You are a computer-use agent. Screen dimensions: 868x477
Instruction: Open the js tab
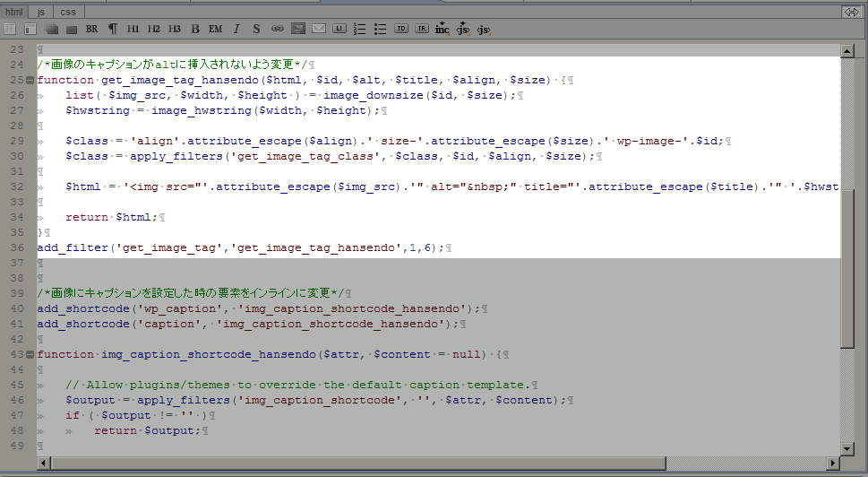pyautogui.click(x=41, y=12)
